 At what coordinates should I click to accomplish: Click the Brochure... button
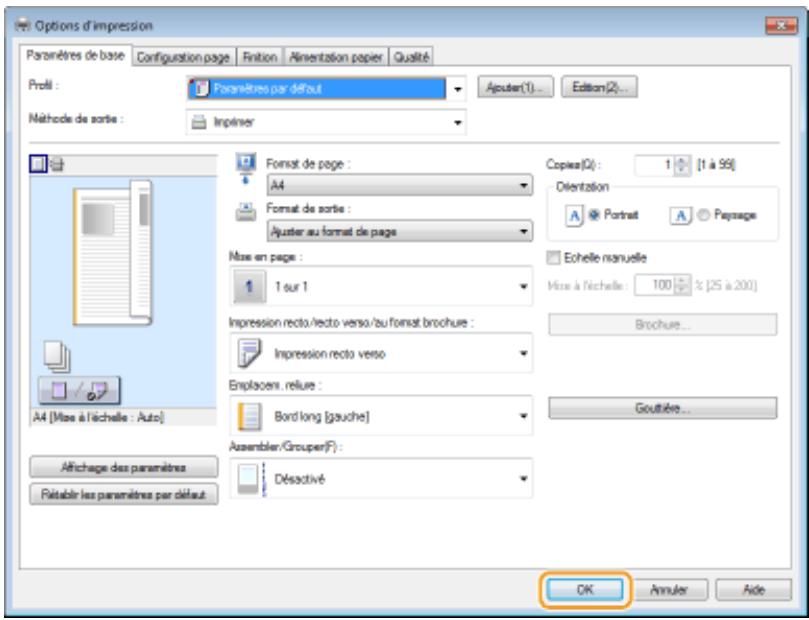[662, 325]
